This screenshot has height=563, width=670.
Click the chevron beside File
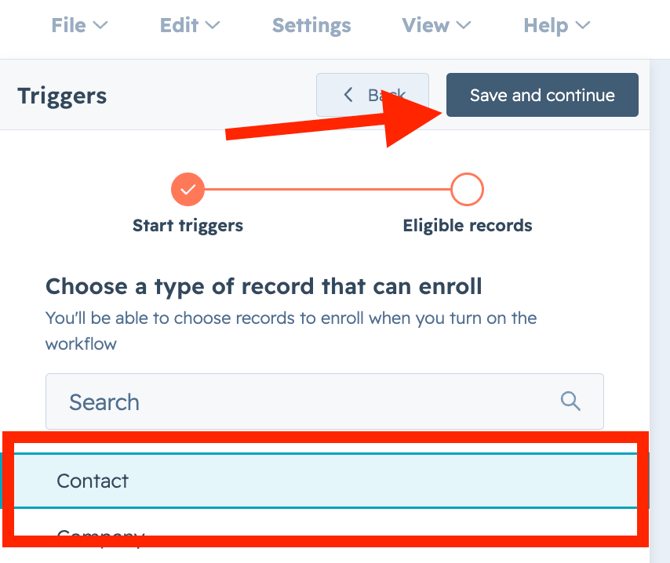[x=100, y=26]
